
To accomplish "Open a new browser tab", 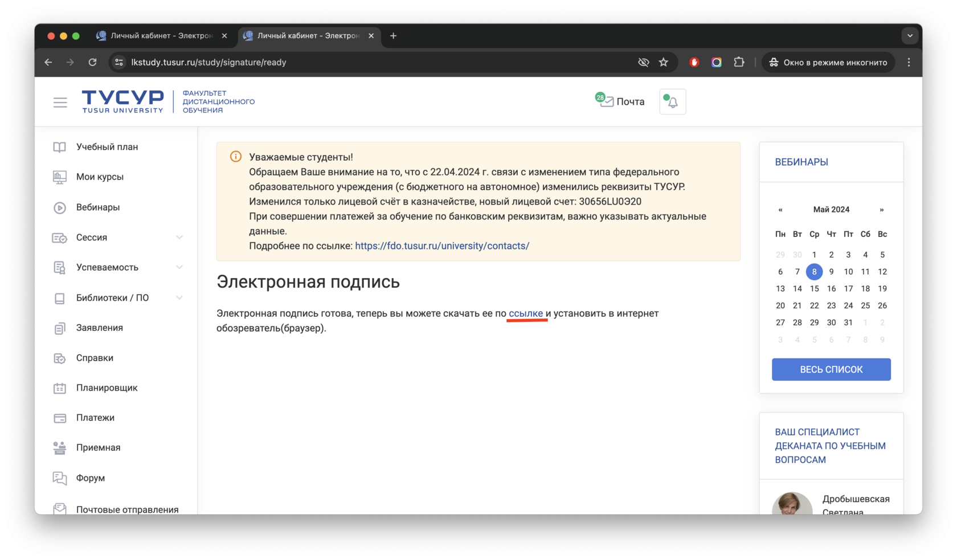I will (393, 35).
